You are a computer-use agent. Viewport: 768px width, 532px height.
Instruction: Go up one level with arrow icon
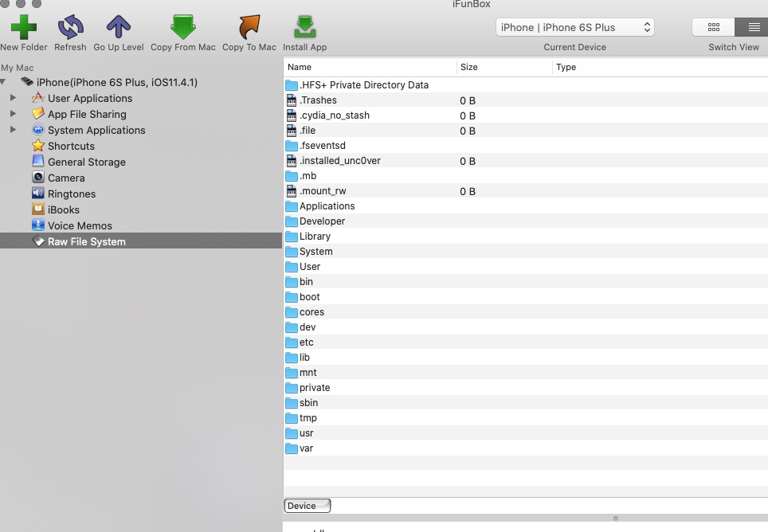(x=119, y=27)
